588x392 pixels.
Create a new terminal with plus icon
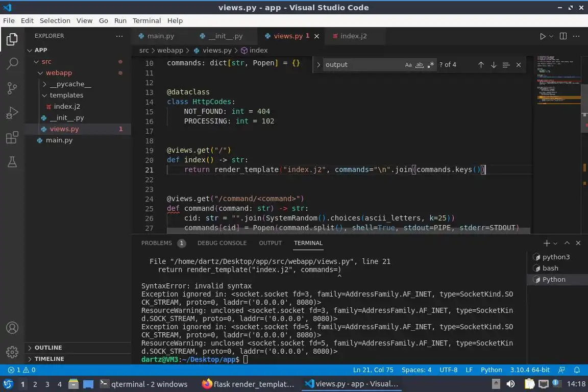[x=546, y=243]
